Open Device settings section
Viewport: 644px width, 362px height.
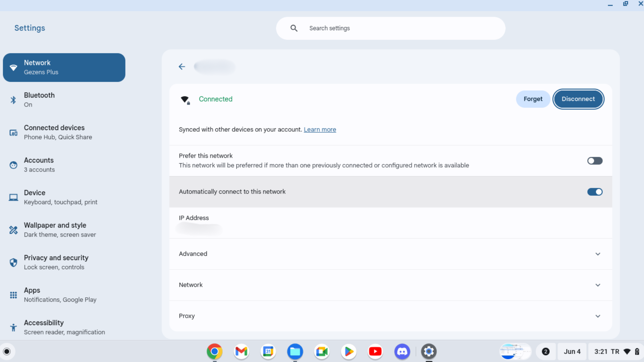(x=64, y=197)
